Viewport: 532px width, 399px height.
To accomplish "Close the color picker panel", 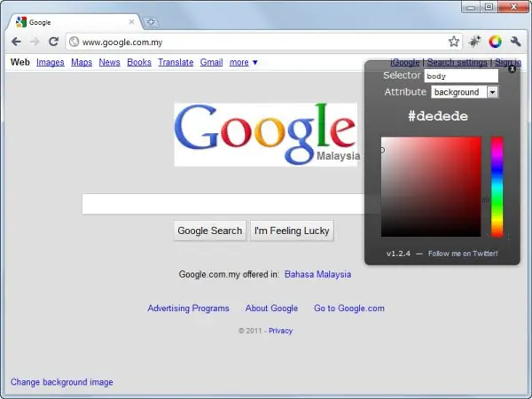I will pyautogui.click(x=512, y=69).
